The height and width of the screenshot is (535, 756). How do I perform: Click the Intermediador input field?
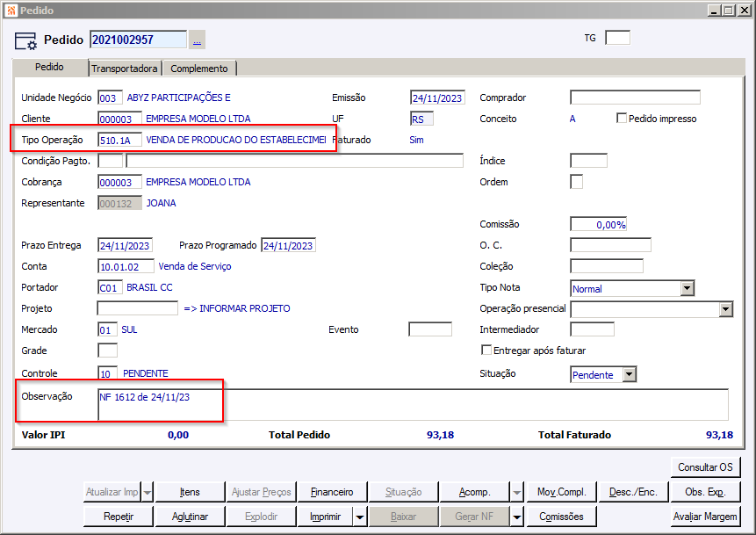pyautogui.click(x=592, y=329)
